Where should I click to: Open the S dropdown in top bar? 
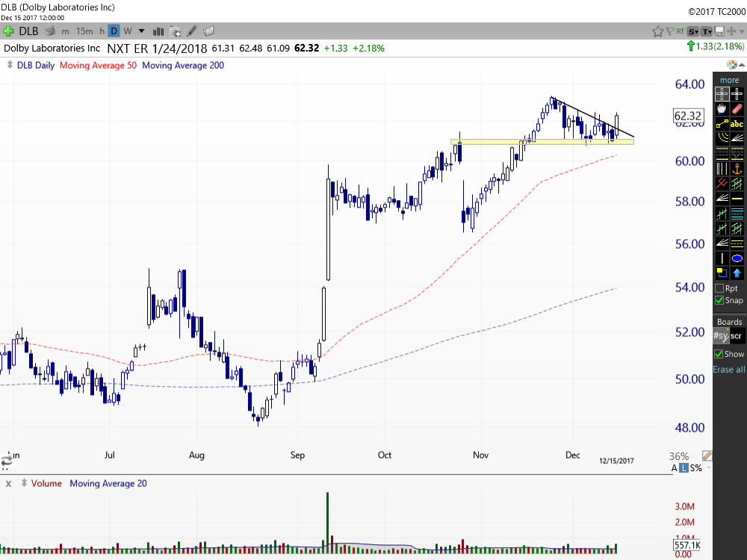click(x=694, y=31)
